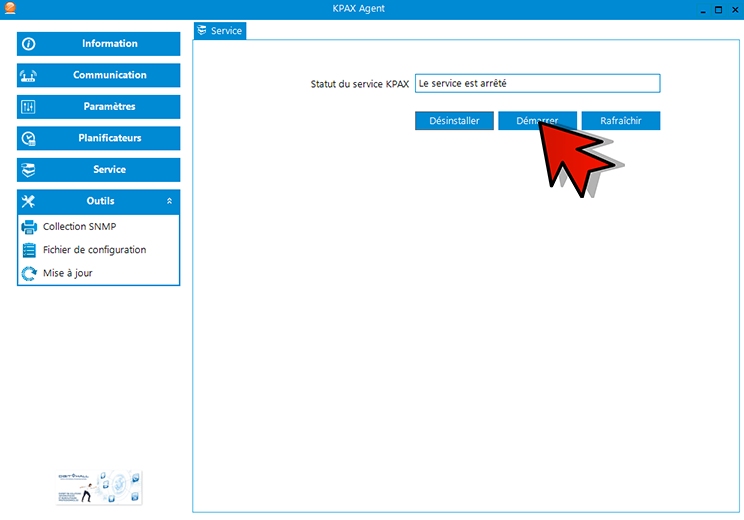Click the Communication router icon
Viewport: 744px width, 520px height.
(28, 76)
